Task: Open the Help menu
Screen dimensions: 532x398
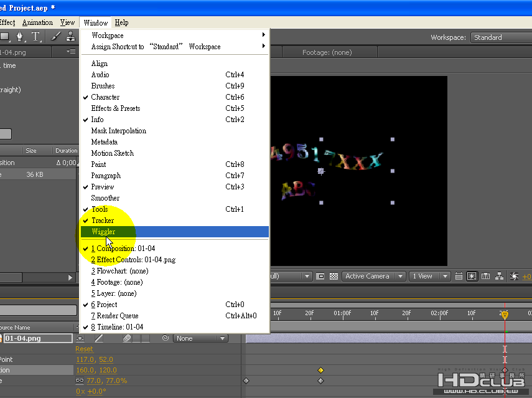Action: click(x=121, y=22)
